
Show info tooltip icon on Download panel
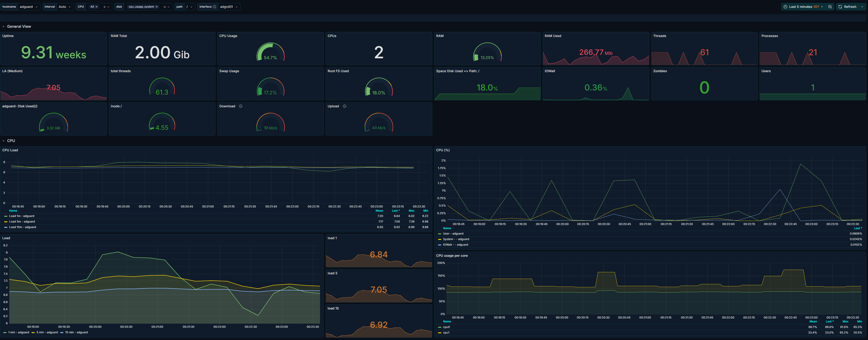coord(241,106)
